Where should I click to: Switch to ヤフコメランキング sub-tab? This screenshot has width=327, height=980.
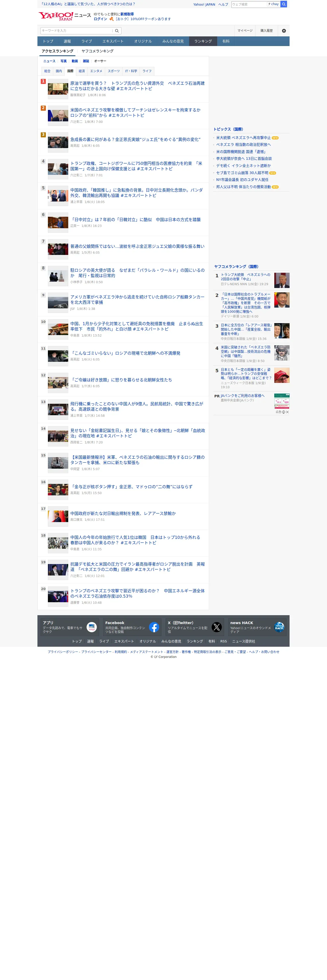(x=98, y=51)
